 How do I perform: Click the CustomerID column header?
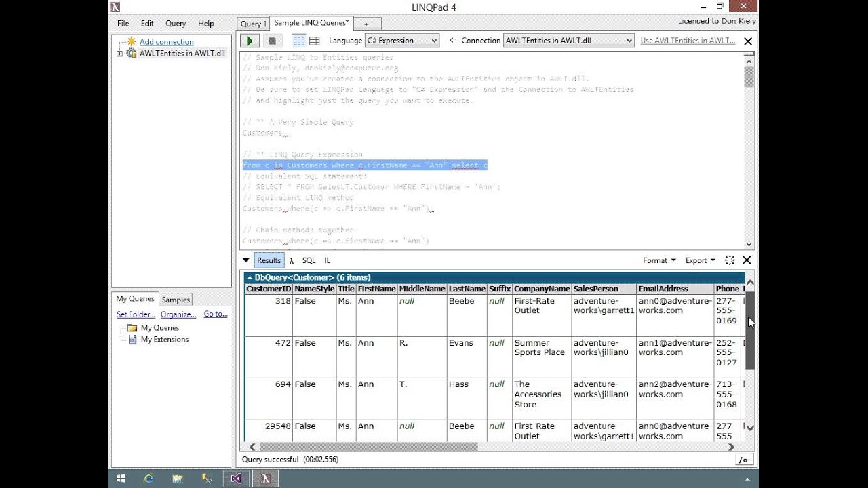point(269,289)
